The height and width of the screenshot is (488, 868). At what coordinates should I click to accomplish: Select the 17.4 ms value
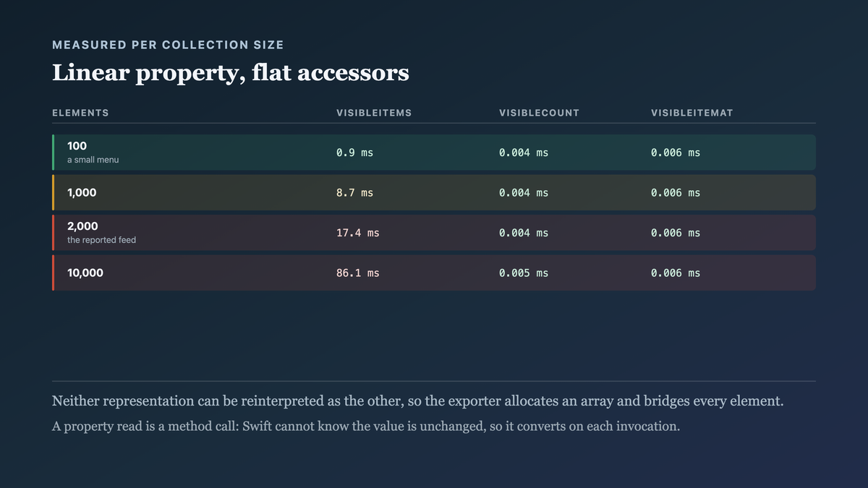[x=357, y=233]
